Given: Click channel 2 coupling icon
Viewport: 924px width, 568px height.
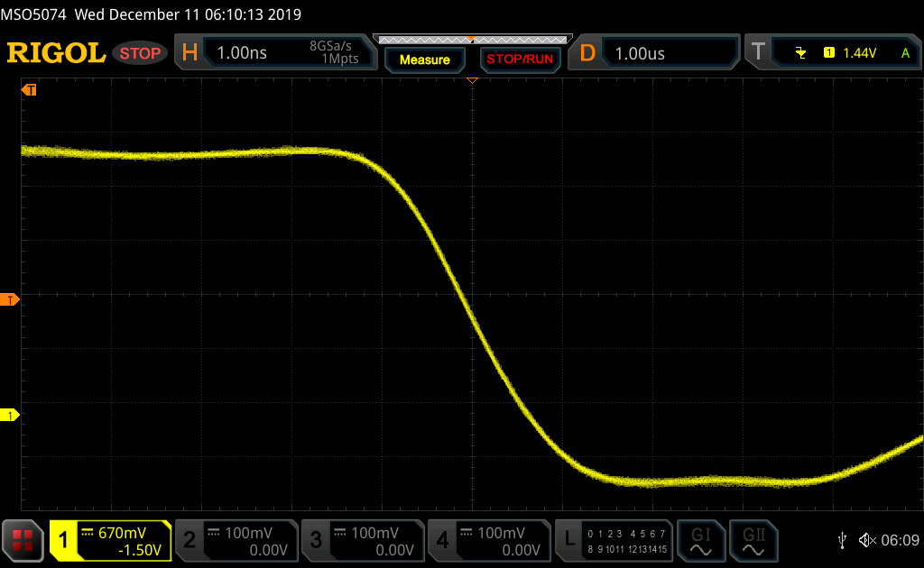Looking at the screenshot, I should coord(214,532).
